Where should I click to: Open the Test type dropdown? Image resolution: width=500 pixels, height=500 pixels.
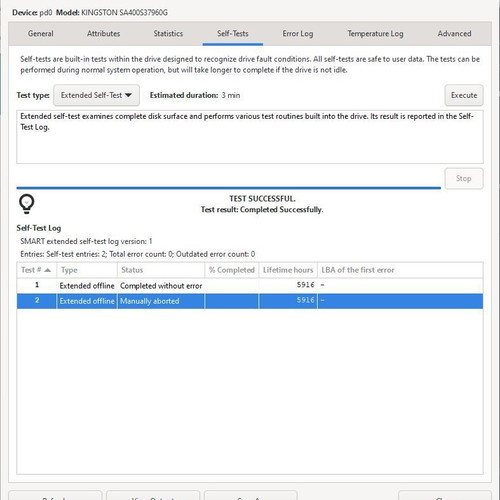[x=96, y=95]
